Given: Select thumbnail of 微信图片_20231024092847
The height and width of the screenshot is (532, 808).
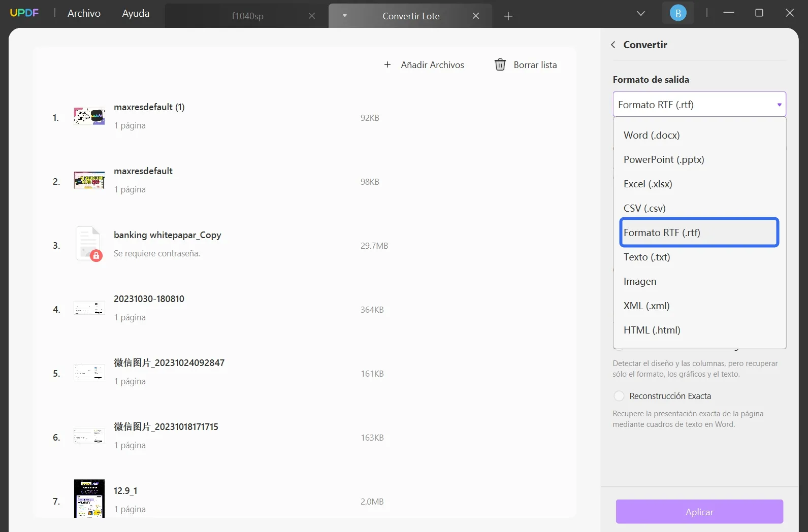Looking at the screenshot, I should click(x=89, y=372).
